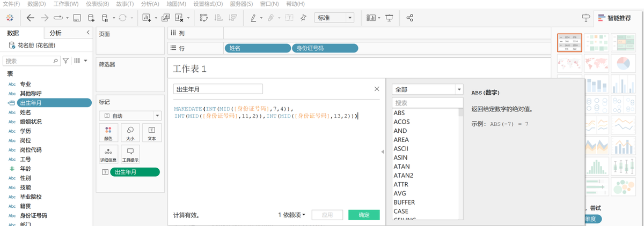Image resolution: width=644 pixels, height=226 pixels.
Task: Click the clear worksheet icon
Action: click(179, 18)
